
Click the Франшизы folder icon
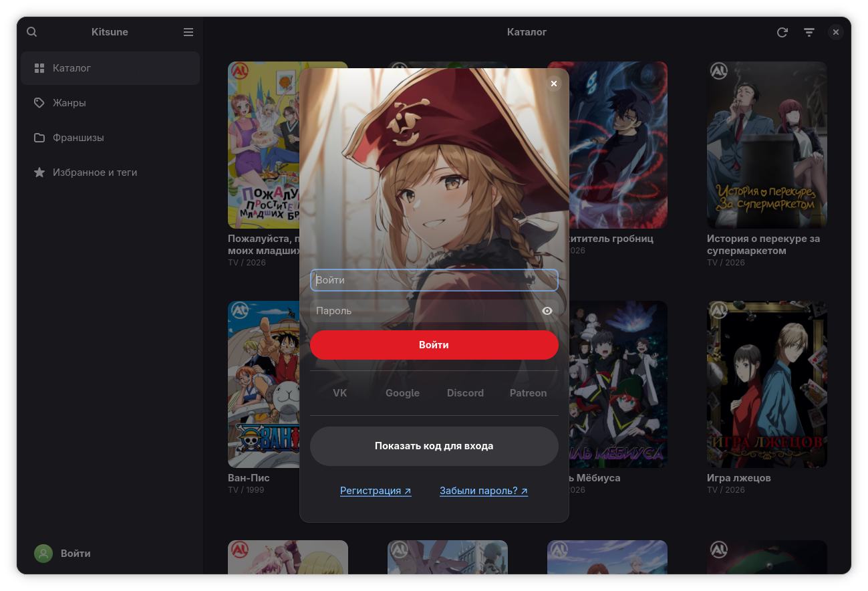39,138
